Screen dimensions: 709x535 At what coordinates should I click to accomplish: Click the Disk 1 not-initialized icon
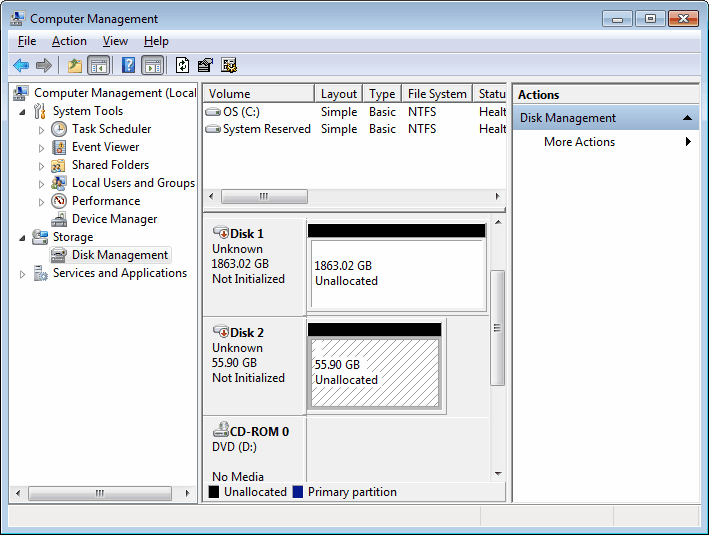tap(221, 232)
